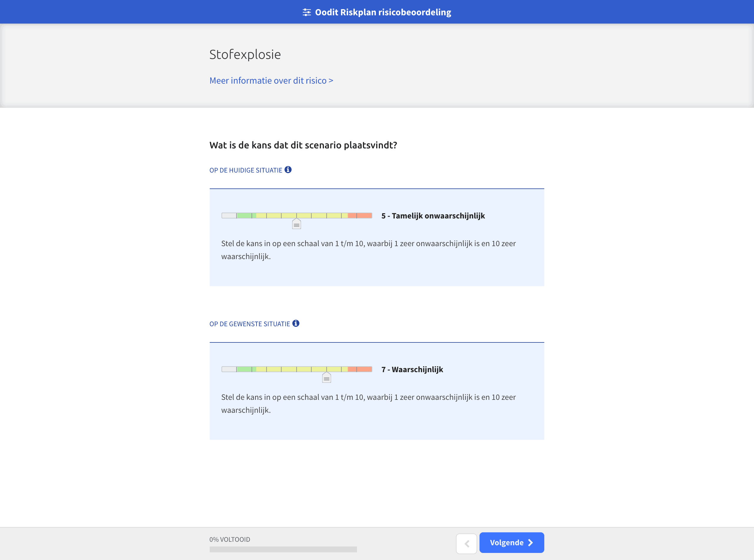Click the '7 - Waarschijnlijk' value label
Screen dimensions: 754x560
coord(412,370)
